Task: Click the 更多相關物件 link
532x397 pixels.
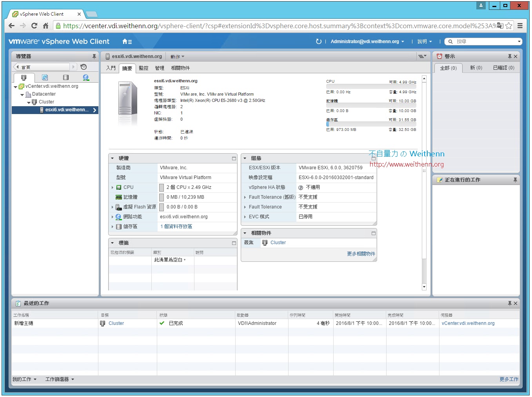Action: tap(361, 254)
